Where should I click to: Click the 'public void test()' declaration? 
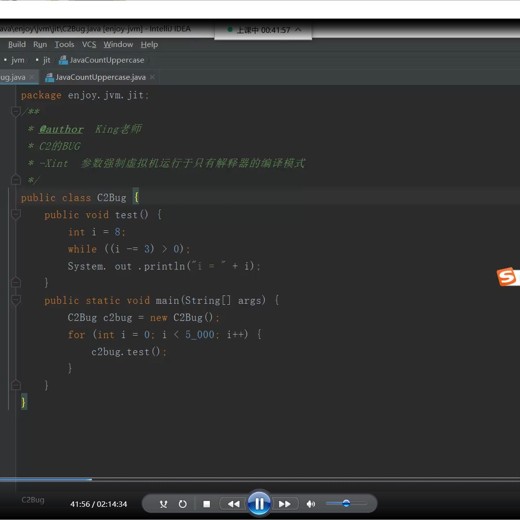(x=103, y=215)
